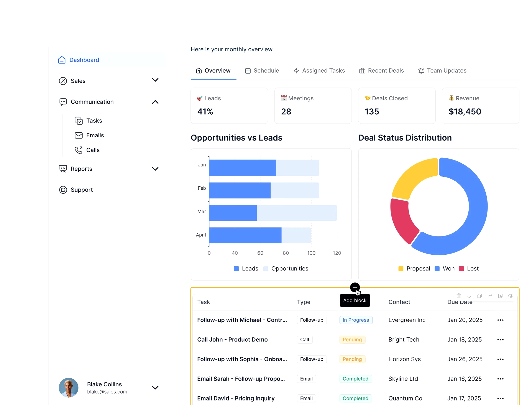Delete the tasks table block via trash icon
The height and width of the screenshot is (410, 532).
click(459, 296)
